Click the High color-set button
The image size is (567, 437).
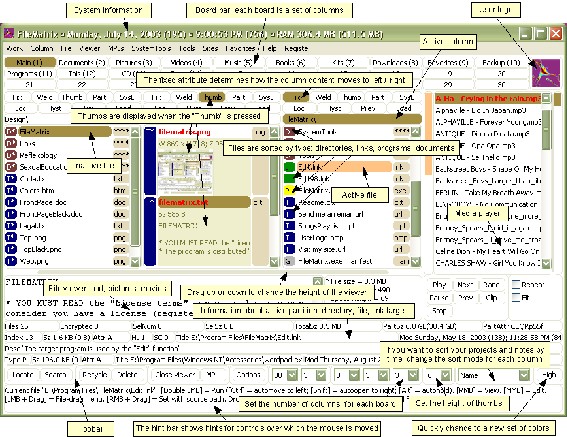click(548, 375)
